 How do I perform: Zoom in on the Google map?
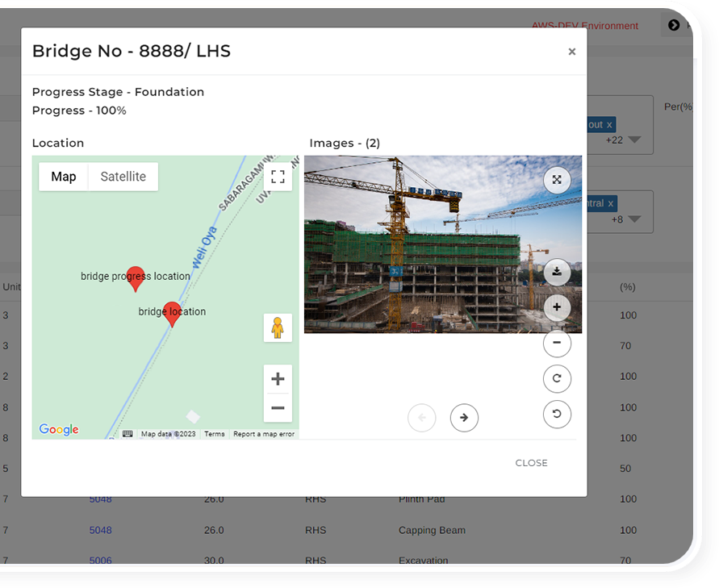(278, 379)
